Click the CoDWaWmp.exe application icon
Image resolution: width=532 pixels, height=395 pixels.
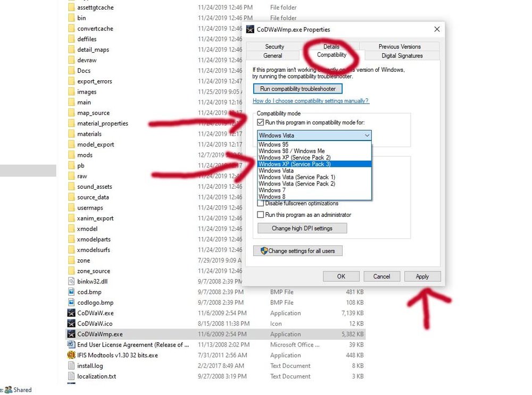(71, 334)
